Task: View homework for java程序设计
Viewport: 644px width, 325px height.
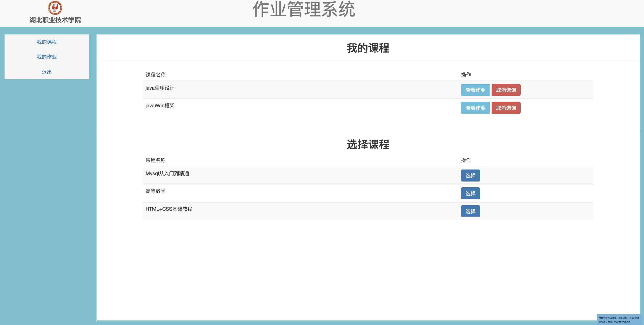Action: click(475, 90)
